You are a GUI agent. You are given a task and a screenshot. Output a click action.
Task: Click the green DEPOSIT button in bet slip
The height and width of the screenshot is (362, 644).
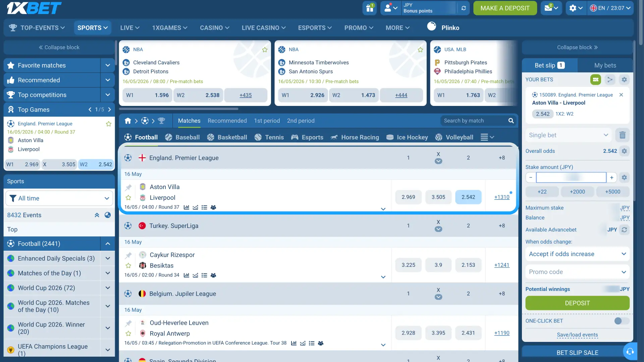click(577, 303)
